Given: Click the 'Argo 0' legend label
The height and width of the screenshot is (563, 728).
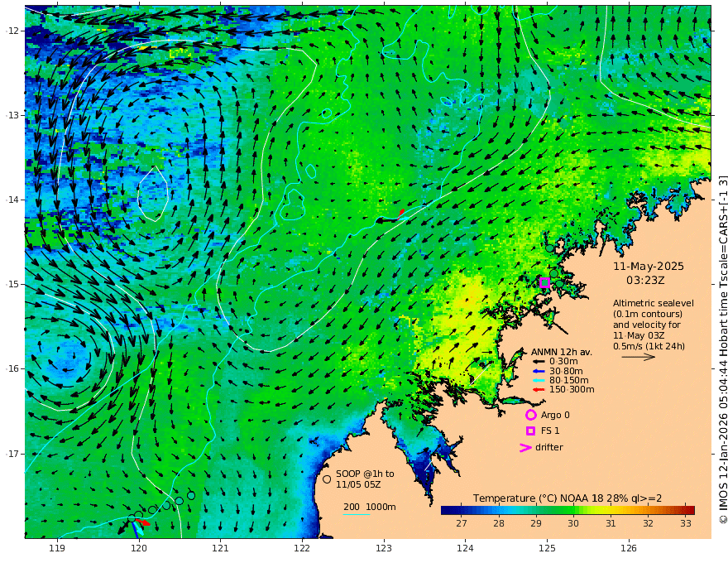Looking at the screenshot, I should pyautogui.click(x=555, y=416).
